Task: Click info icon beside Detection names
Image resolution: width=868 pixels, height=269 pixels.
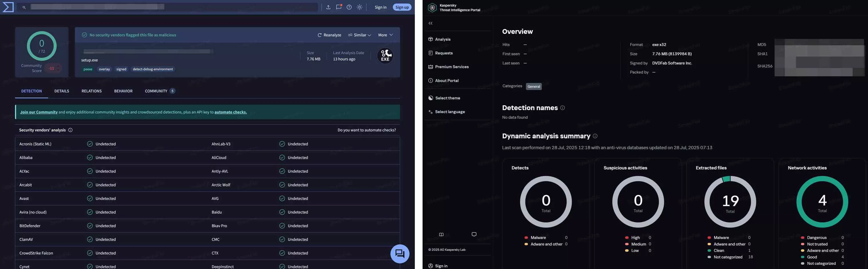Action: tap(562, 108)
